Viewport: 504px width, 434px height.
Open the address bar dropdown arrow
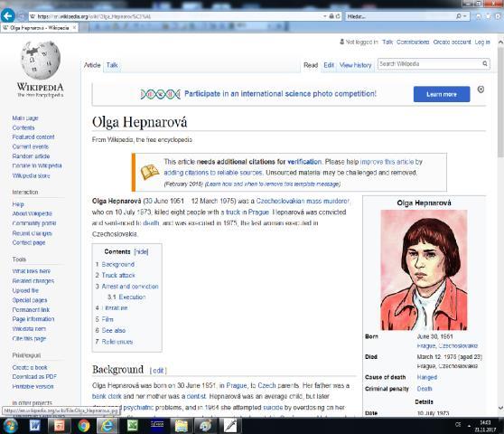[x=325, y=16]
